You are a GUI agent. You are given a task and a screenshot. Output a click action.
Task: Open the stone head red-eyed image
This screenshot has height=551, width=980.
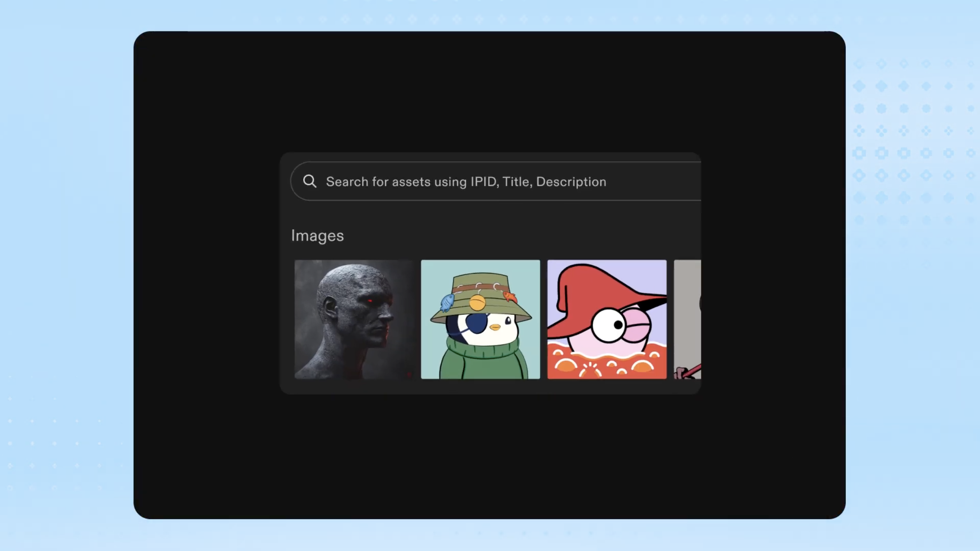point(354,319)
